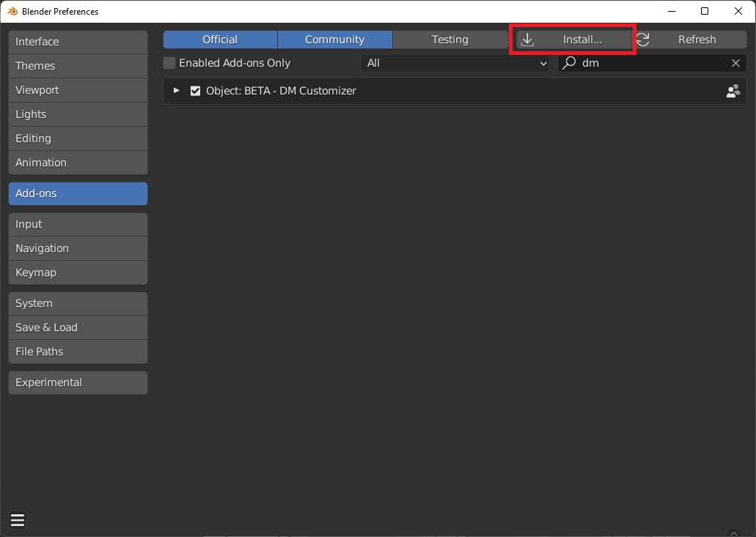This screenshot has width=756, height=537.
Task: Select the Object: BETA - DM Customizer label
Action: click(x=281, y=91)
